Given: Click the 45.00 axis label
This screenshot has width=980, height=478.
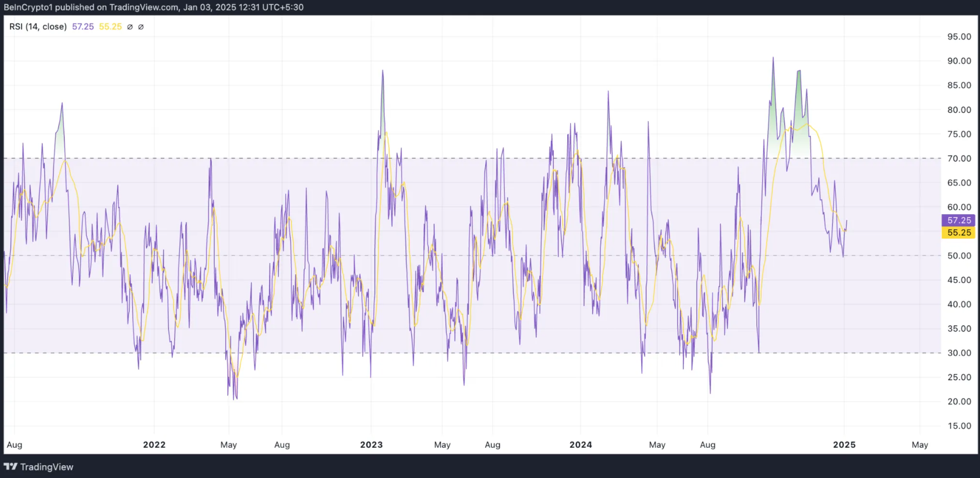Looking at the screenshot, I should click(x=959, y=280).
